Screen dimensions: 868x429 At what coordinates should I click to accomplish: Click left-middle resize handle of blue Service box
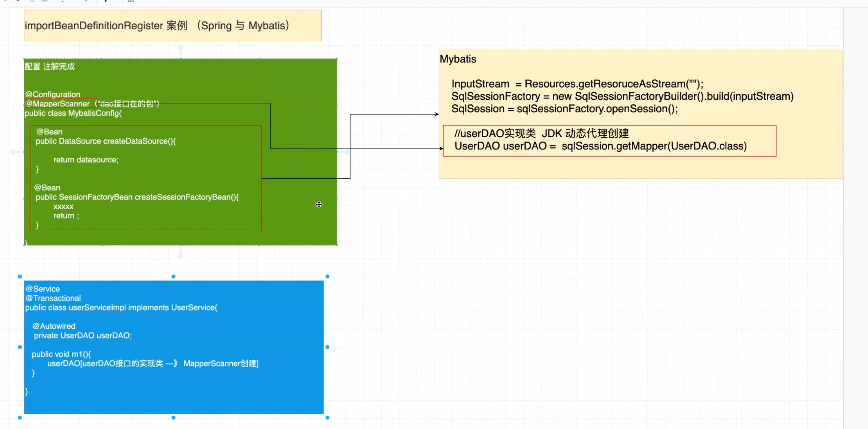[x=20, y=347]
